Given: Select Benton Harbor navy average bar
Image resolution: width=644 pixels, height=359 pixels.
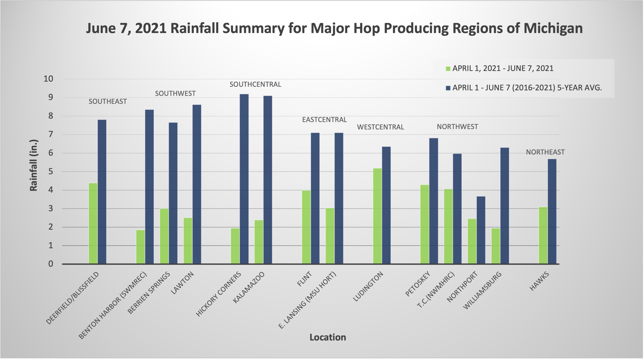Looking at the screenshot, I should [149, 187].
